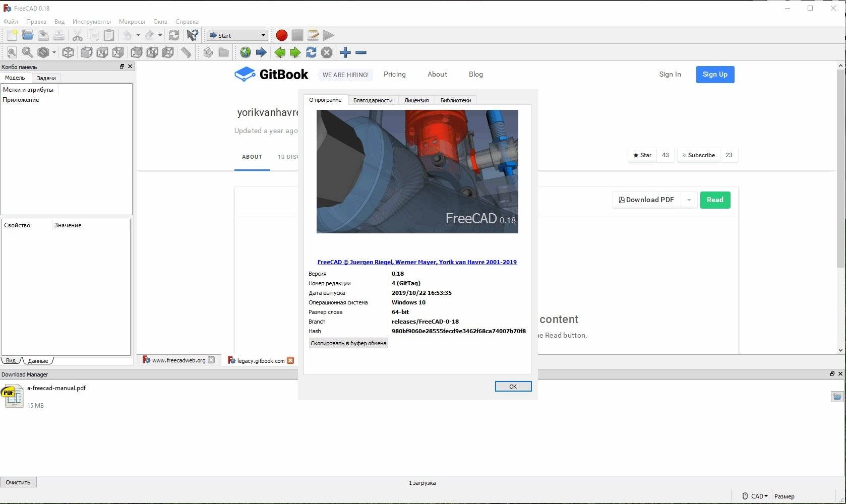
Task: Click the Execute macro play icon
Action: 328,35
